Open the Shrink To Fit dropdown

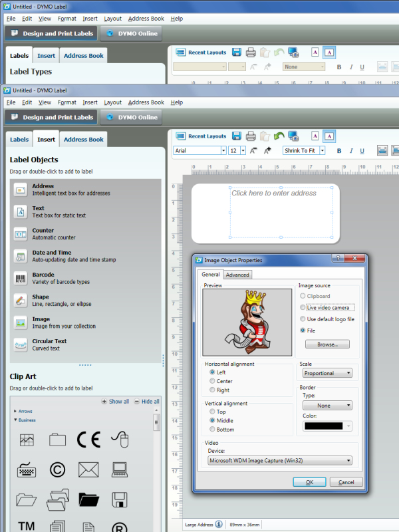pos(323,150)
